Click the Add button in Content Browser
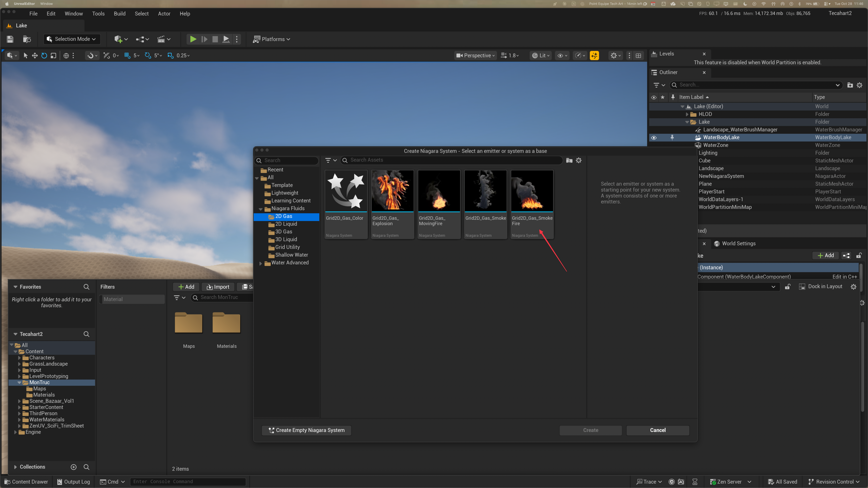Image resolution: width=868 pixels, height=488 pixels. (x=186, y=287)
